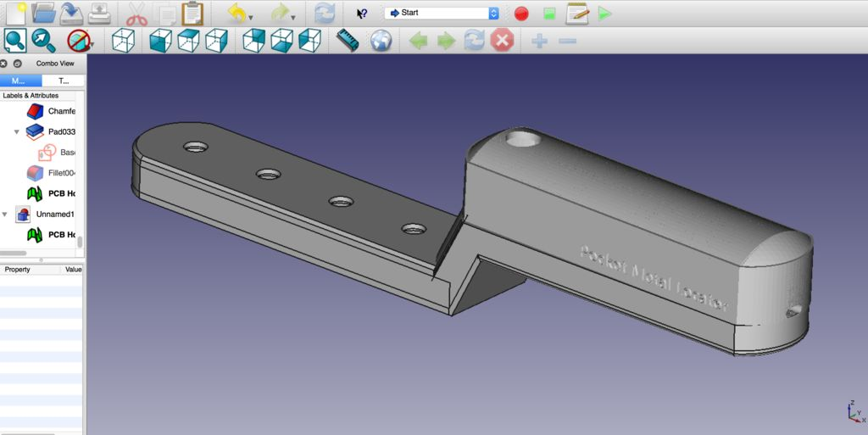Start macro recording with red circle
Viewport: 868px width, 435px height.
click(x=521, y=14)
